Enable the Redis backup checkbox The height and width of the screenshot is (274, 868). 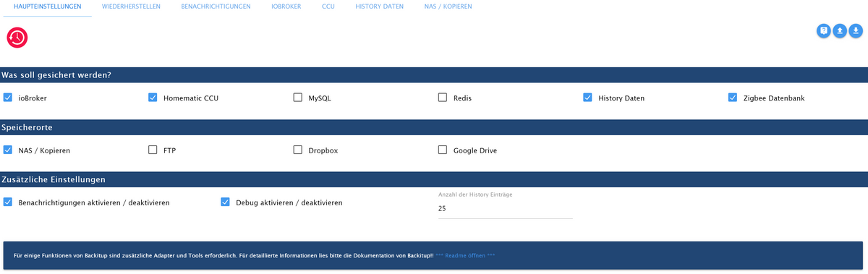(x=443, y=98)
